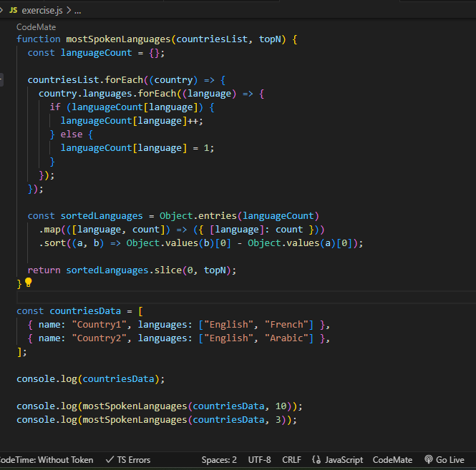476x470 pixels.
Task: Expand the breadcrumb chevron after exercise.js
Action: click(69, 11)
